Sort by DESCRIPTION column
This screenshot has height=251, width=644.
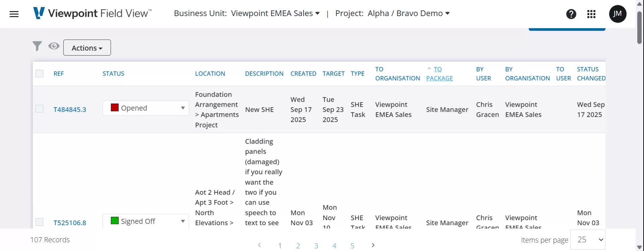pyautogui.click(x=264, y=73)
